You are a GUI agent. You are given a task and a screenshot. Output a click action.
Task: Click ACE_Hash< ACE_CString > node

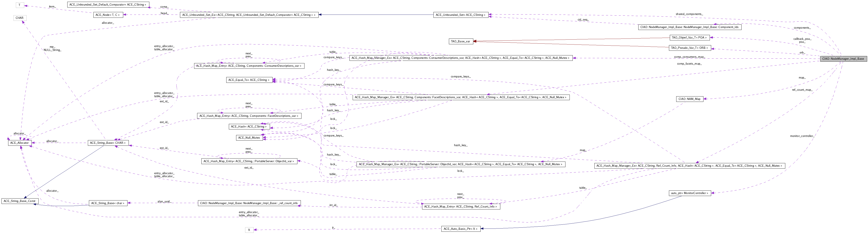point(249,127)
